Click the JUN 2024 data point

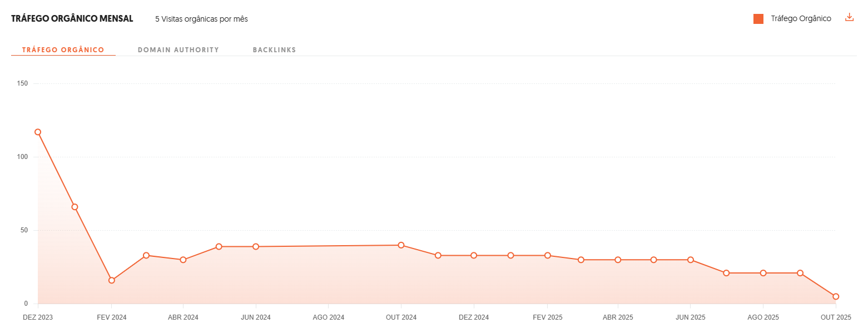tap(256, 247)
